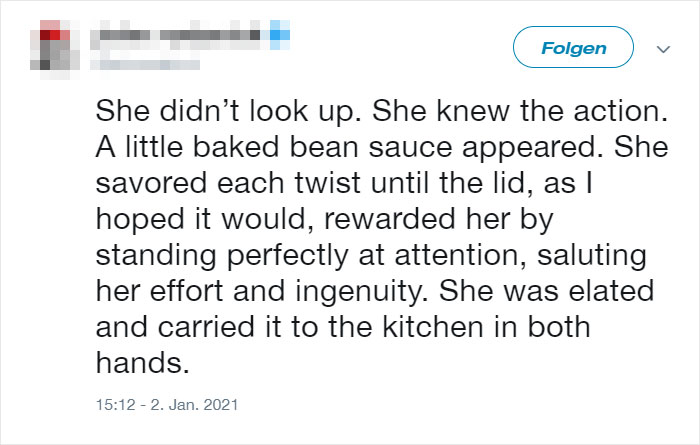Click the word "kitchen" in the tweet
Screen dimensions: 700x445
[x=433, y=327]
